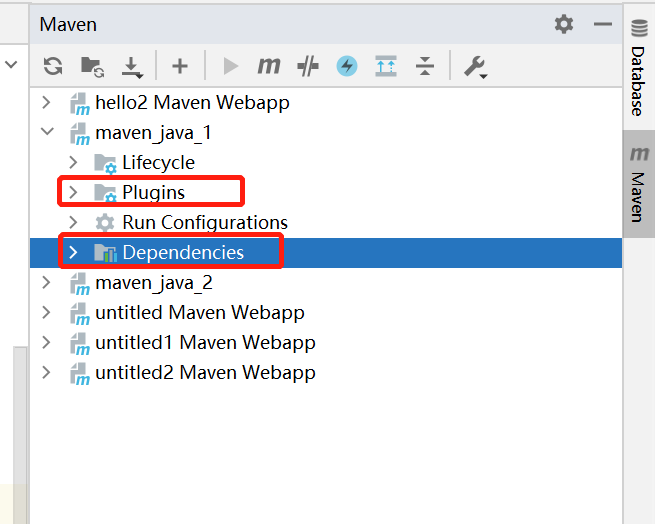Select maven_java_2 project row
Screen dimensions: 655x524
click(326, 282)
